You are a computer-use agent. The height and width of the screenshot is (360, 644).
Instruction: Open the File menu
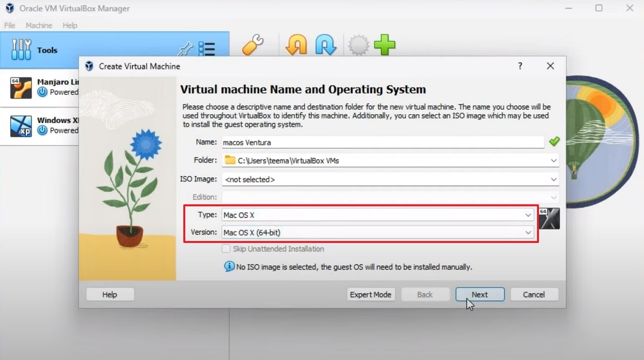[x=10, y=25]
